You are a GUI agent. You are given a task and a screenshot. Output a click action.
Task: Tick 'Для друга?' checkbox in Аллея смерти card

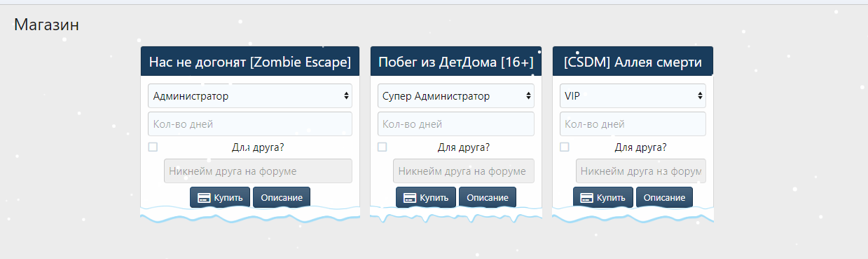tap(565, 147)
